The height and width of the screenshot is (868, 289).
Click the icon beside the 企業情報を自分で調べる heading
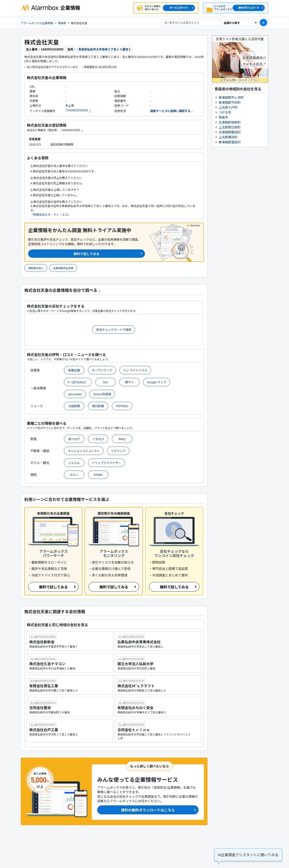click(99, 291)
